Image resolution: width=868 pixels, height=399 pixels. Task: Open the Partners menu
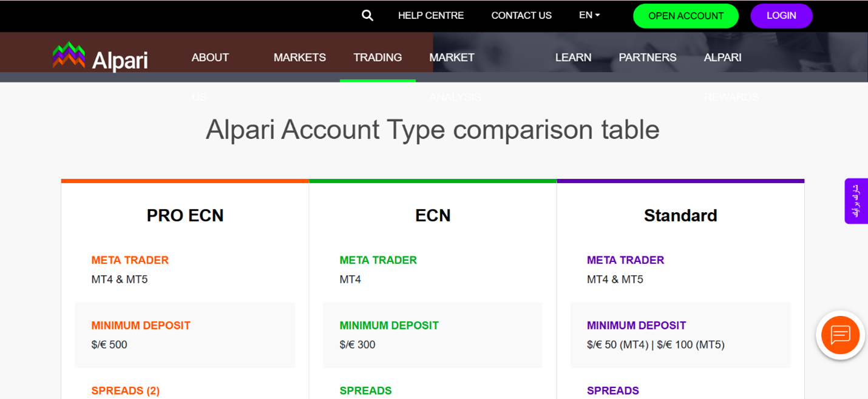click(648, 58)
